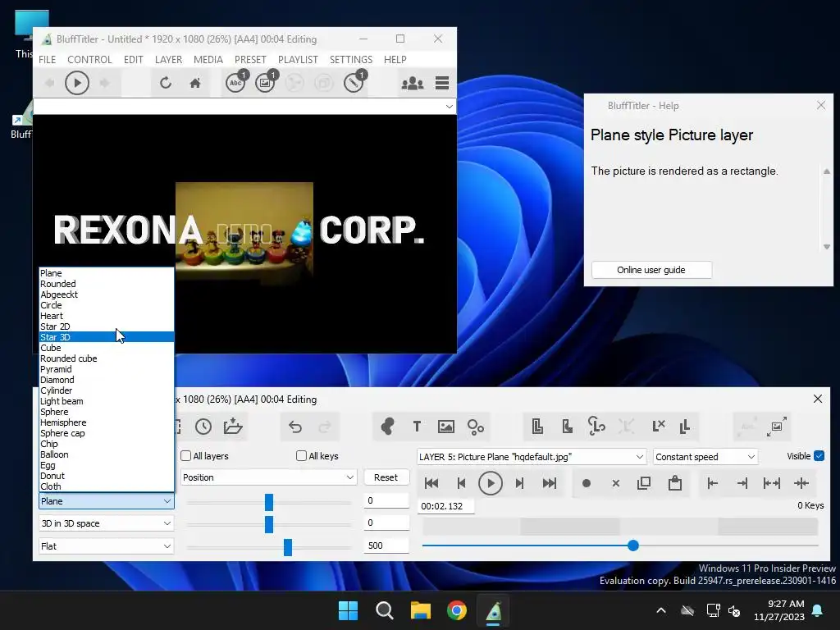Viewport: 840px width, 630px height.
Task: Expand the text box dropdown below main toolbar
Action: tap(449, 107)
